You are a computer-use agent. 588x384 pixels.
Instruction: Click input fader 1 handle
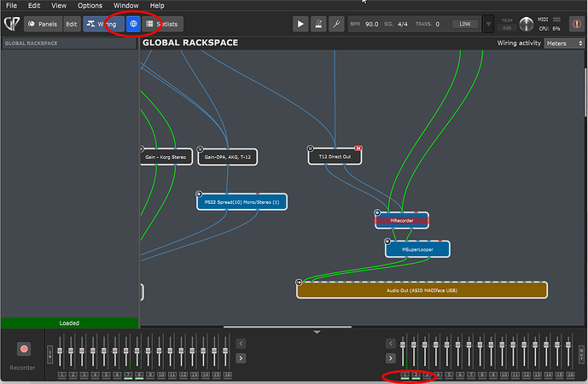(60, 351)
